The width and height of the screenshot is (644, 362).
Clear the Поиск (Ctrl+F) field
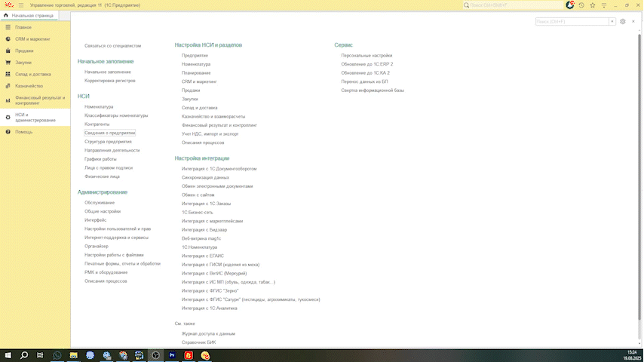coord(612,21)
